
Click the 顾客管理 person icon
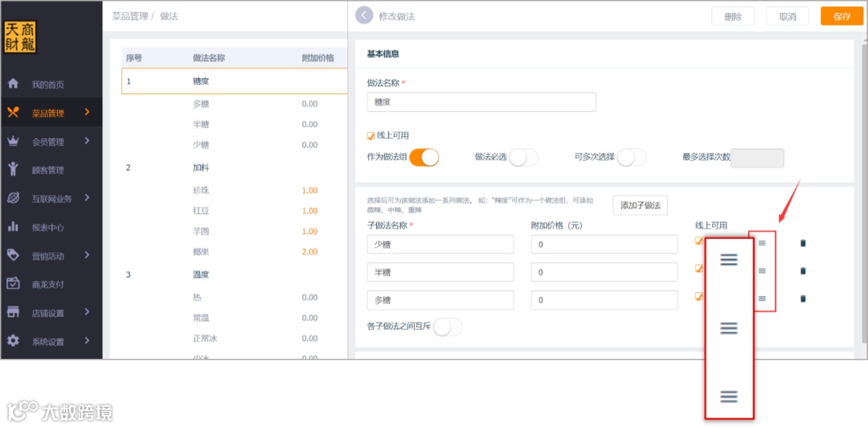click(x=13, y=170)
